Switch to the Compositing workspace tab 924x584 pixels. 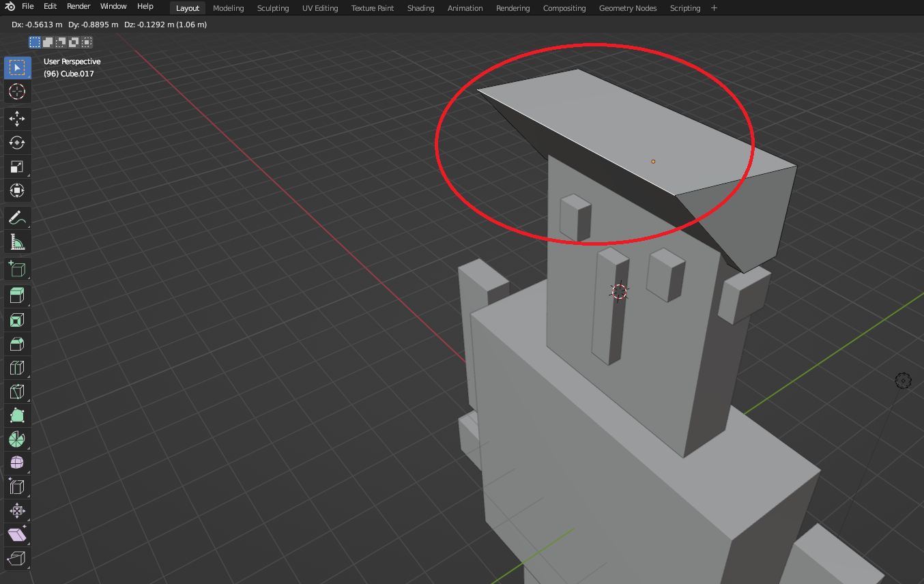[564, 8]
